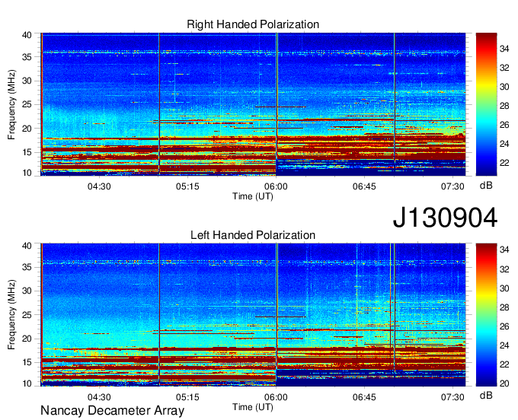Click the 40 MHz tick on lower plot
The image size is (518, 420).
[27, 246]
